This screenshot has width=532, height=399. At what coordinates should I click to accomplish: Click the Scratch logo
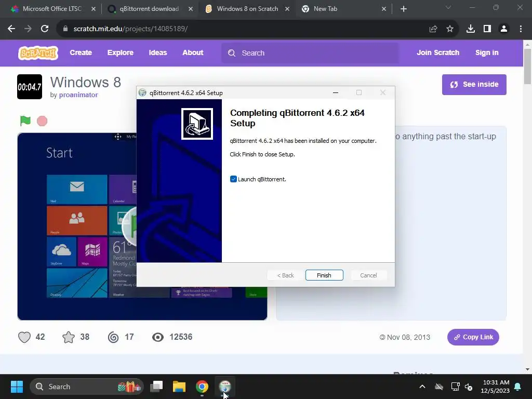point(38,52)
